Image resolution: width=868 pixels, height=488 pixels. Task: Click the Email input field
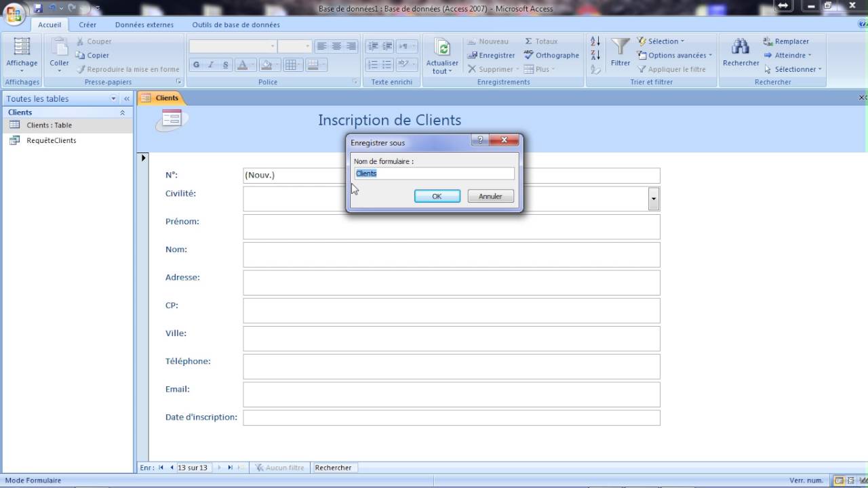point(452,394)
